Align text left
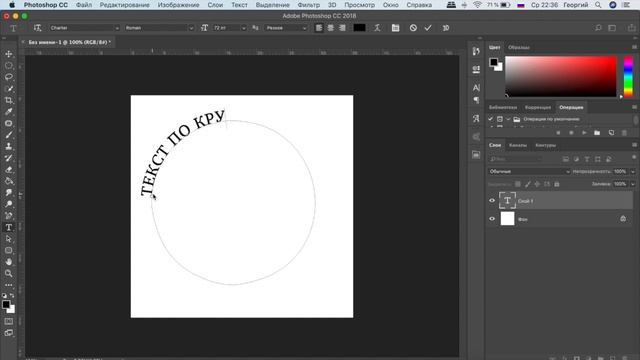Viewport: 640px width, 360px height. 319,28
